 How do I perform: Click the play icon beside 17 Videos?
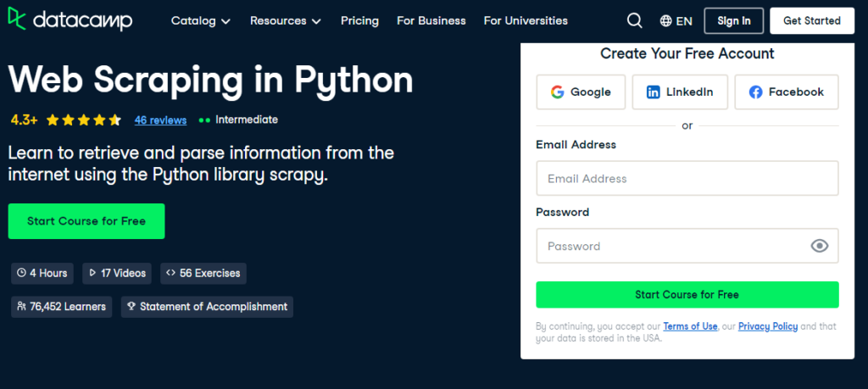pyautogui.click(x=92, y=274)
